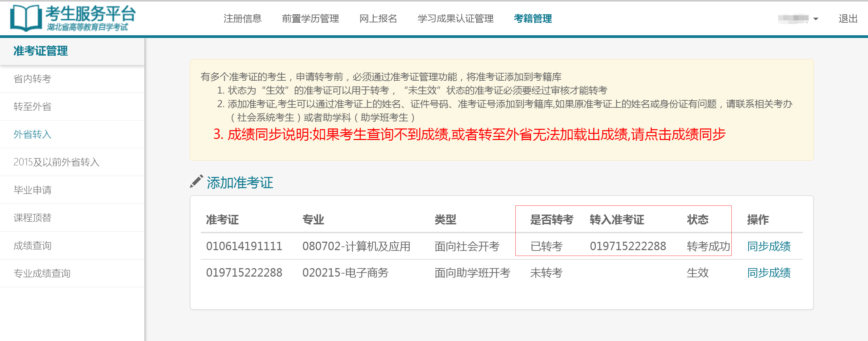This screenshot has height=341, width=868.
Task: Open the 转至外省 sidebar item
Action: click(33, 107)
